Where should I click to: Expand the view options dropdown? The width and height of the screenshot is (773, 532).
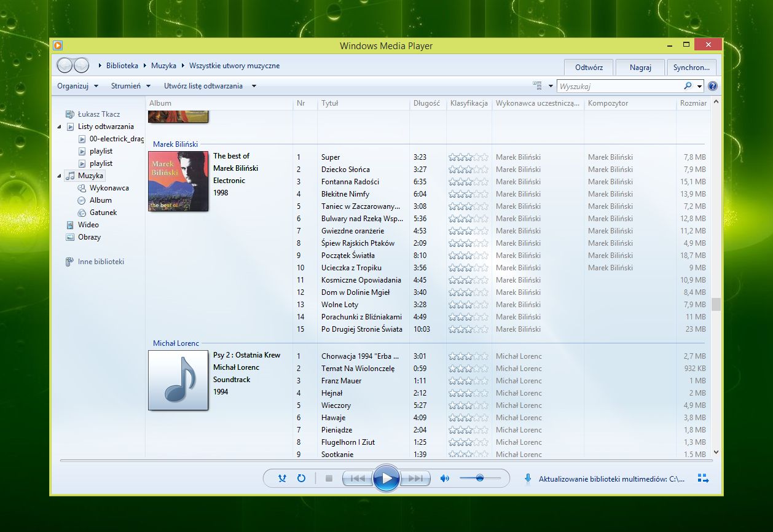click(551, 86)
